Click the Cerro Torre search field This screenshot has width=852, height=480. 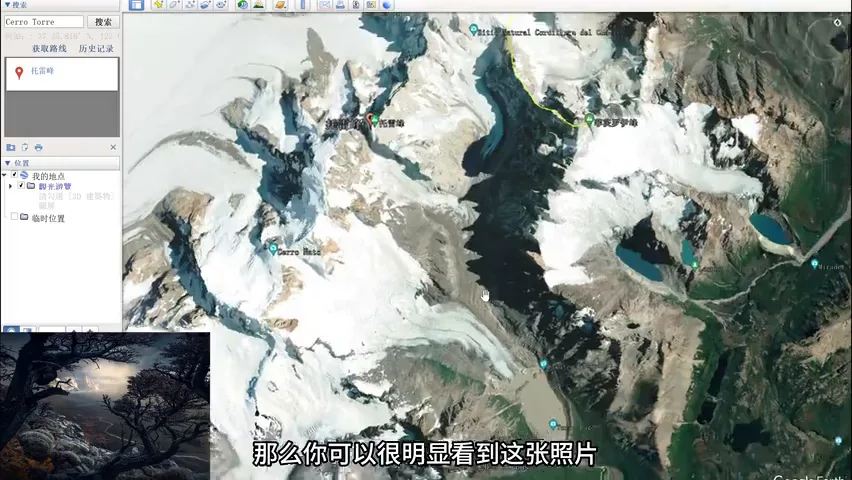[43, 22]
